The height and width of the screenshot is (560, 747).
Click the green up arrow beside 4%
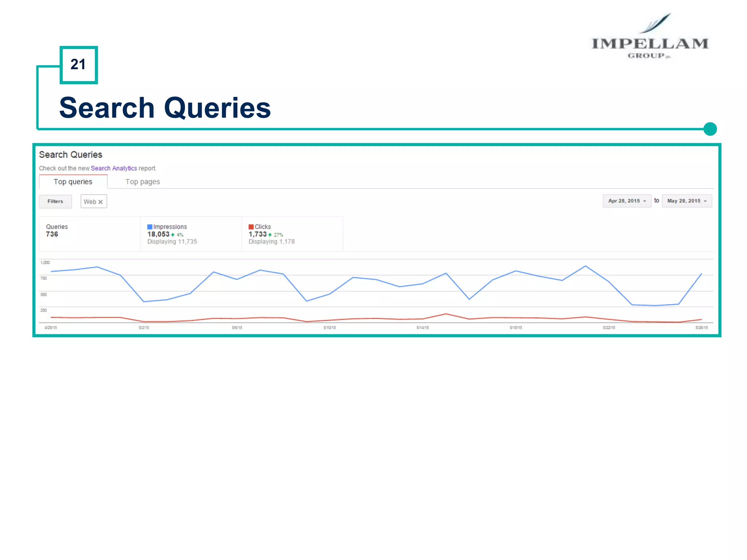point(173,235)
